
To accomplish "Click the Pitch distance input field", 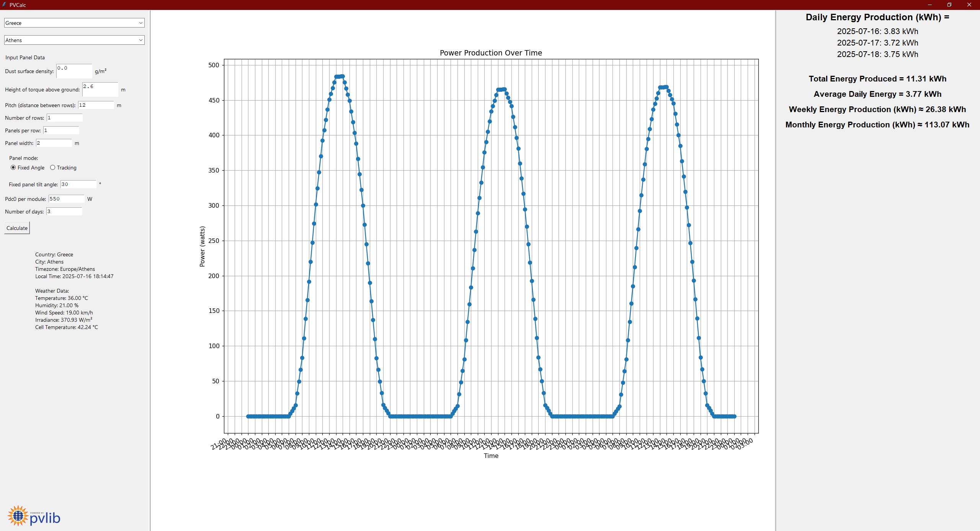I will [96, 105].
